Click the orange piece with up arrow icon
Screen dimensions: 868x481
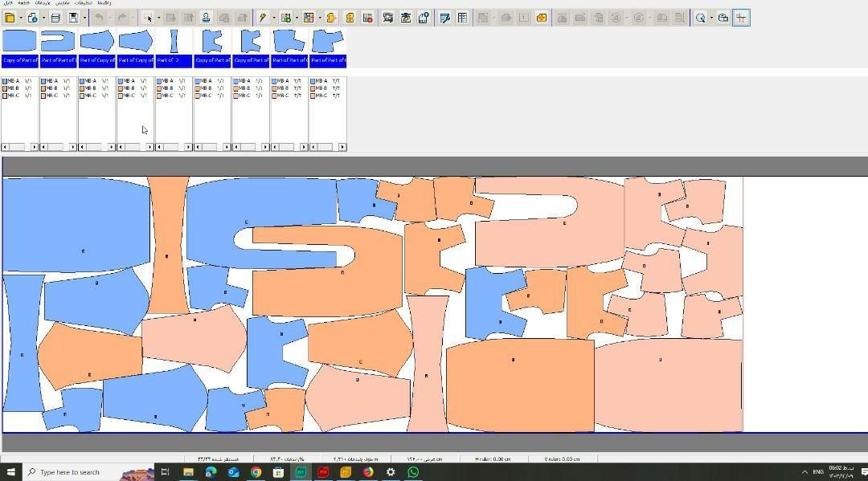350,18
